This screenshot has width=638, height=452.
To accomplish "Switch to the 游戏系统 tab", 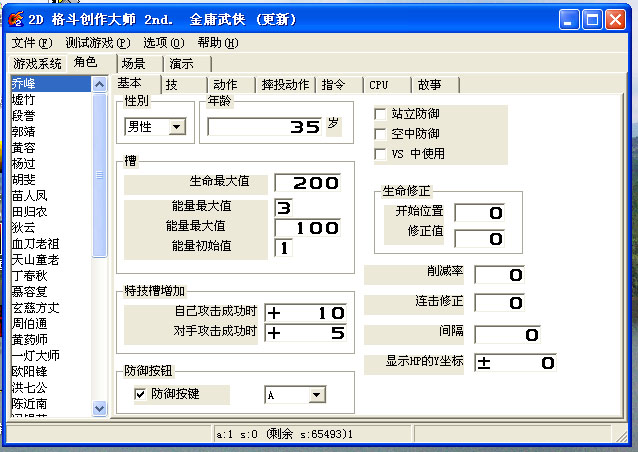I will pos(37,63).
